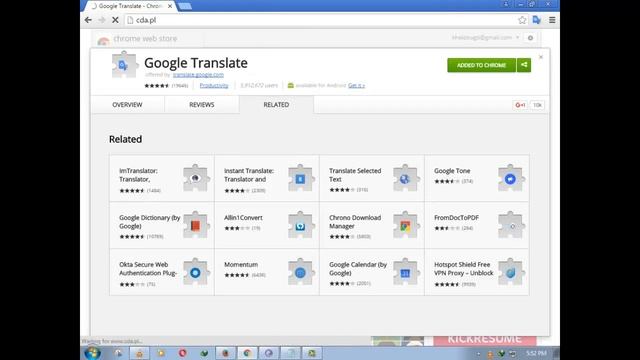
Task: Open the Productivity category link
Action: click(x=214, y=85)
